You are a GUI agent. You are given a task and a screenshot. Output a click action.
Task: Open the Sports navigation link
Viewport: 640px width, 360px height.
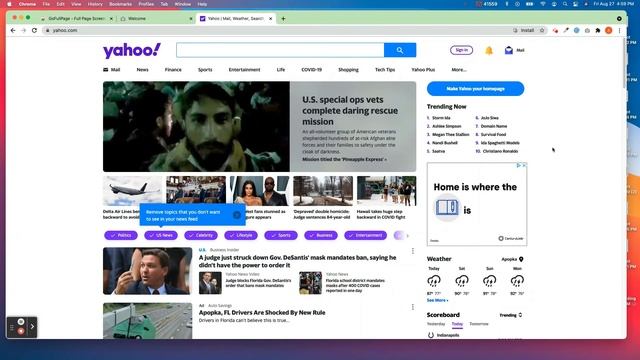tap(205, 70)
